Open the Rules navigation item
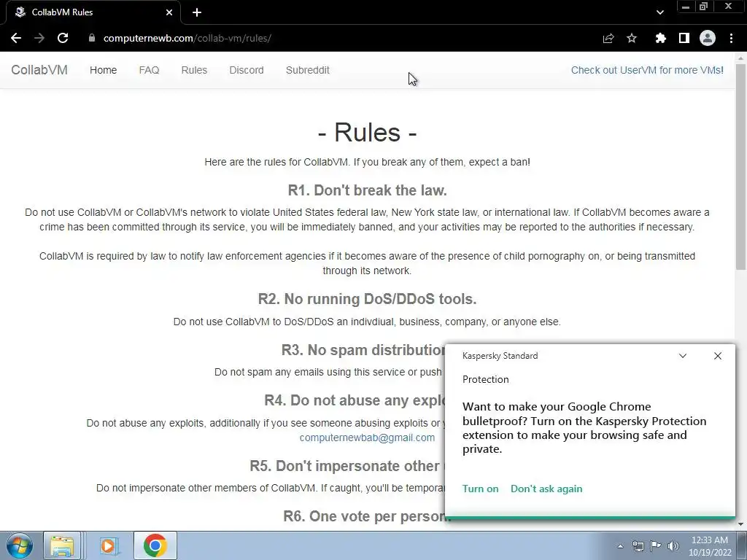 point(194,70)
